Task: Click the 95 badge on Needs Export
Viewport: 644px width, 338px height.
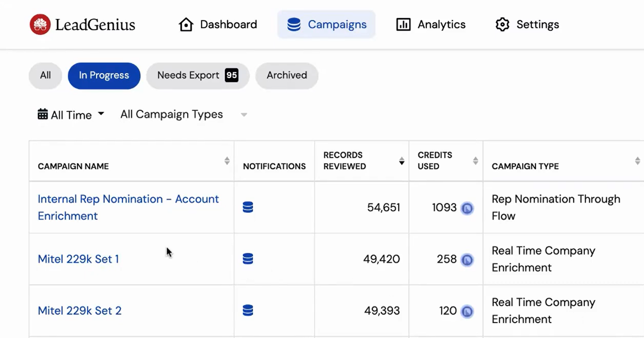Action: [x=232, y=75]
